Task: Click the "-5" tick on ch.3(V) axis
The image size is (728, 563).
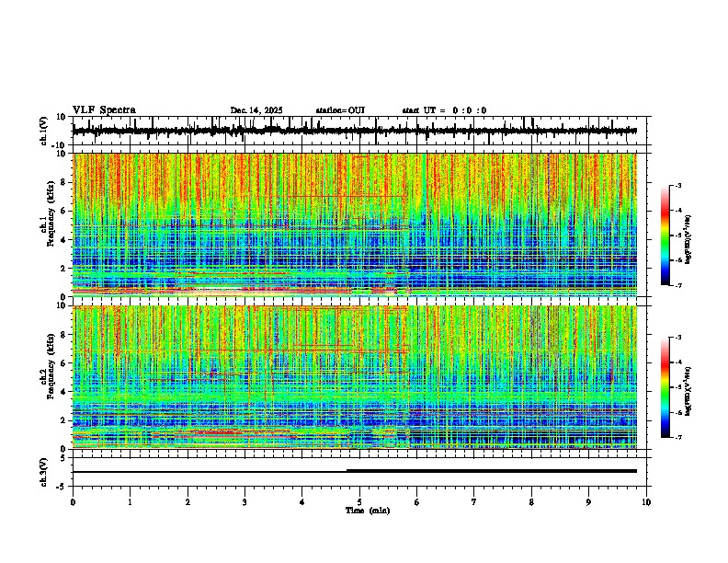Action: [x=62, y=487]
